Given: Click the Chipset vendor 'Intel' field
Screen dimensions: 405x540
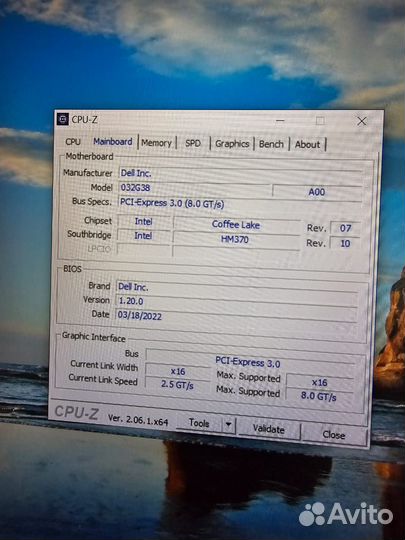Looking at the screenshot, I should [x=144, y=221].
